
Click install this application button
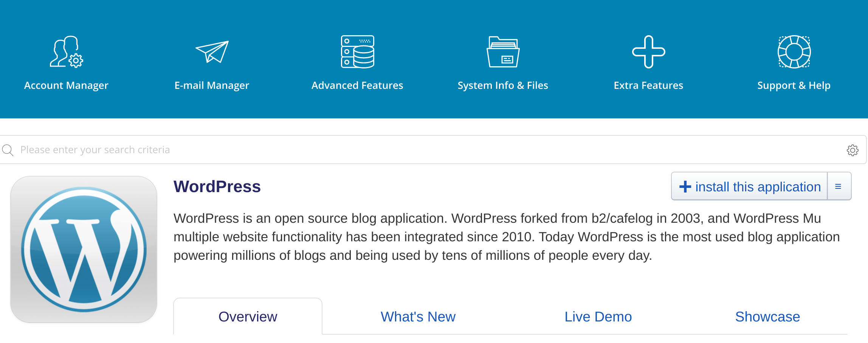[x=750, y=186]
